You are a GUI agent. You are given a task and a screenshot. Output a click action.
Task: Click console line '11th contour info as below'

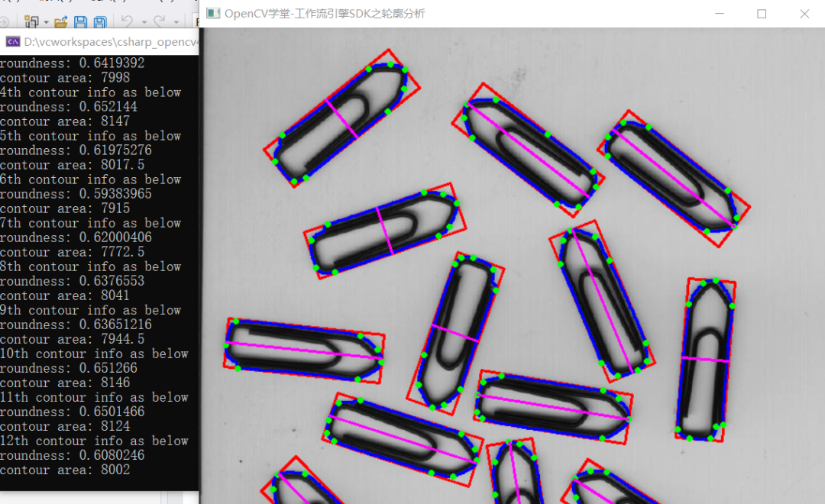[94, 397]
